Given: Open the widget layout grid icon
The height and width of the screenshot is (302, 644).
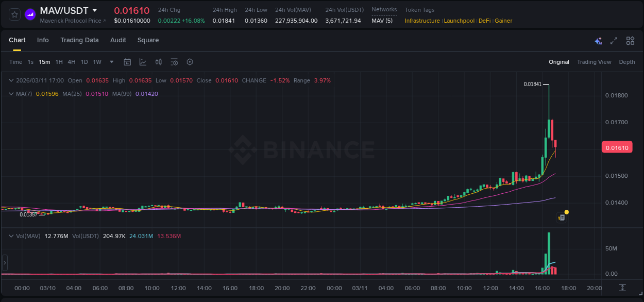Looking at the screenshot, I should [x=630, y=40].
